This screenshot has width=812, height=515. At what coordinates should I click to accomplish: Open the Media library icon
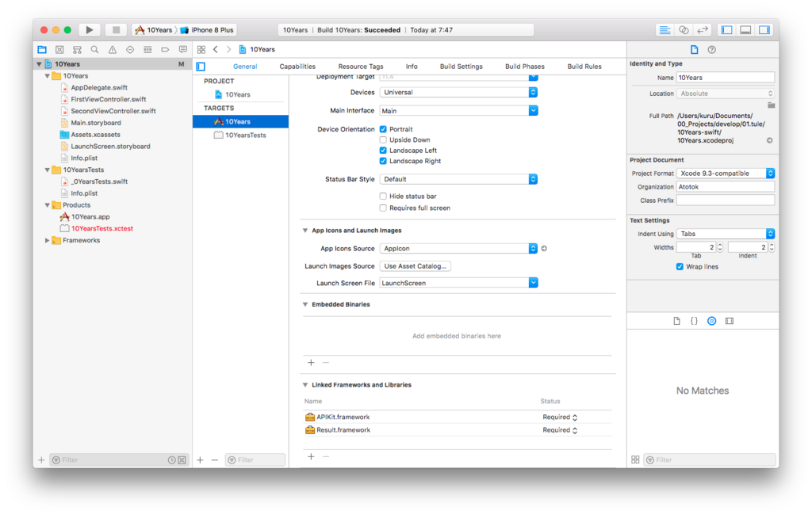730,321
